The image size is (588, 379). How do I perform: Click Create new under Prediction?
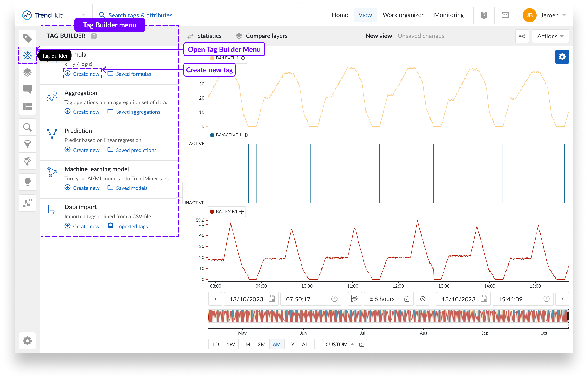[x=86, y=150]
